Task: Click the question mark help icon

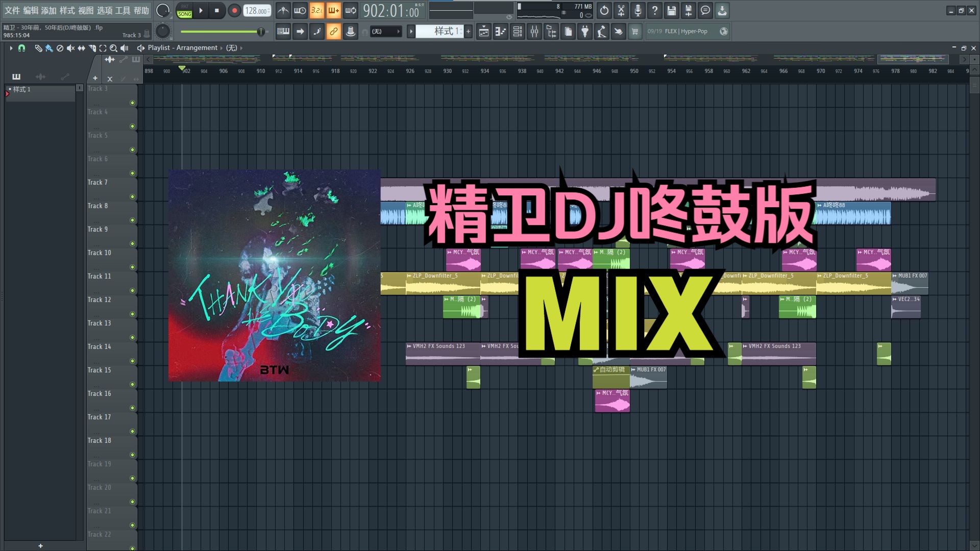Action: click(x=655, y=10)
